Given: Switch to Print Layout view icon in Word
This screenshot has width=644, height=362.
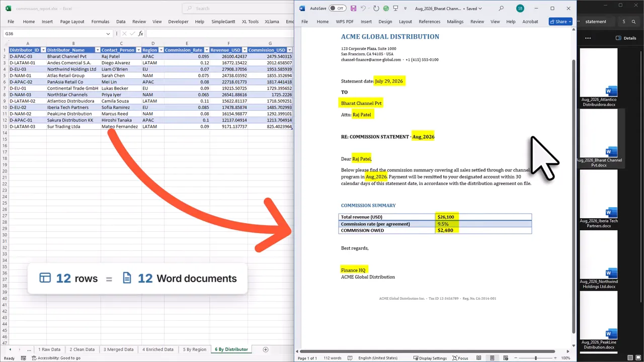Looking at the screenshot, I should pos(492,358).
